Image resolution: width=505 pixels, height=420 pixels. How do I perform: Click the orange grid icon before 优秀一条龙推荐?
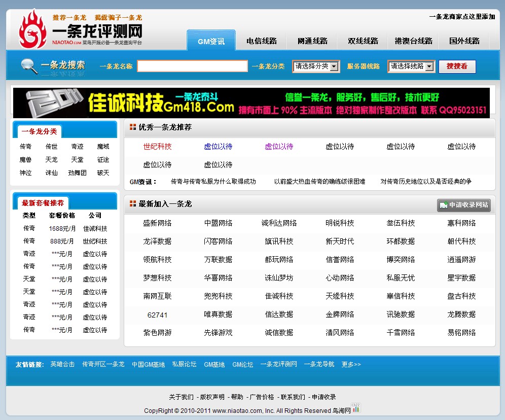point(132,127)
